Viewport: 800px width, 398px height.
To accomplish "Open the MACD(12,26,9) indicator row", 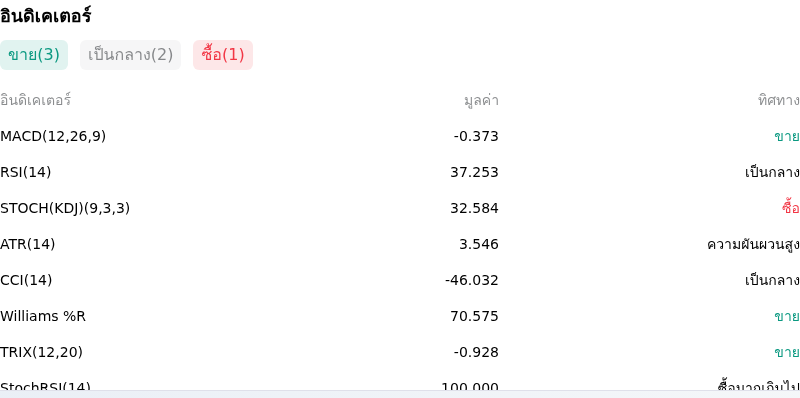I will pos(400,136).
